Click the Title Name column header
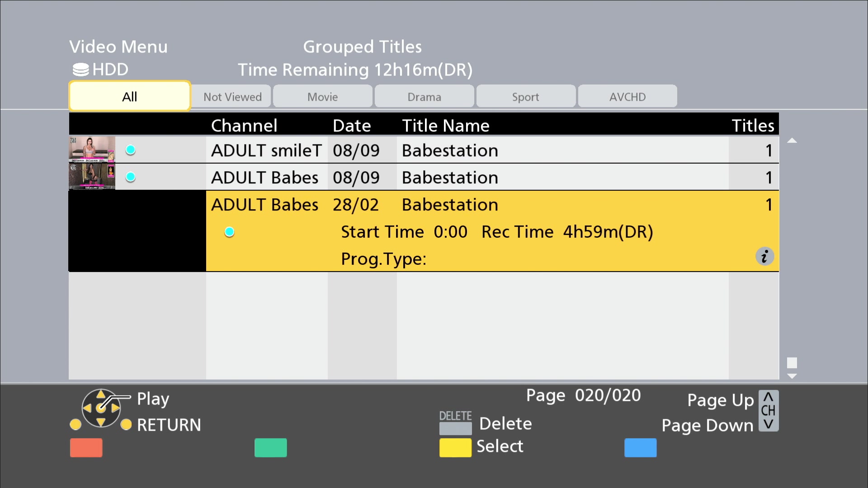This screenshot has height=488, width=868. click(x=446, y=126)
